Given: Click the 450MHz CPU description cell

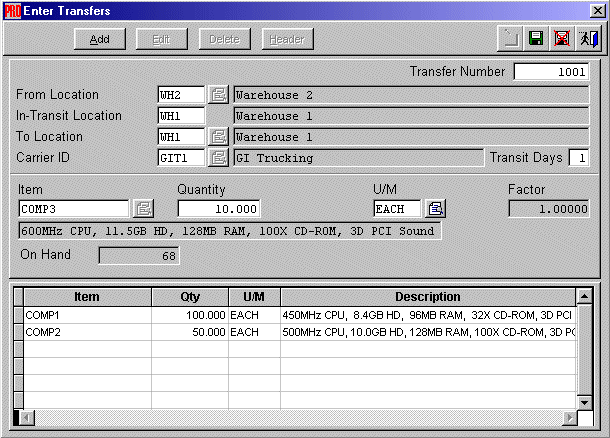Looking at the screenshot, I should 428,315.
